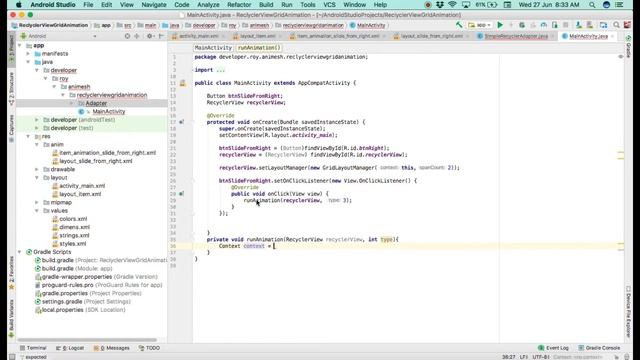Open the TODO tool window
The image size is (640, 360).
pos(149,348)
